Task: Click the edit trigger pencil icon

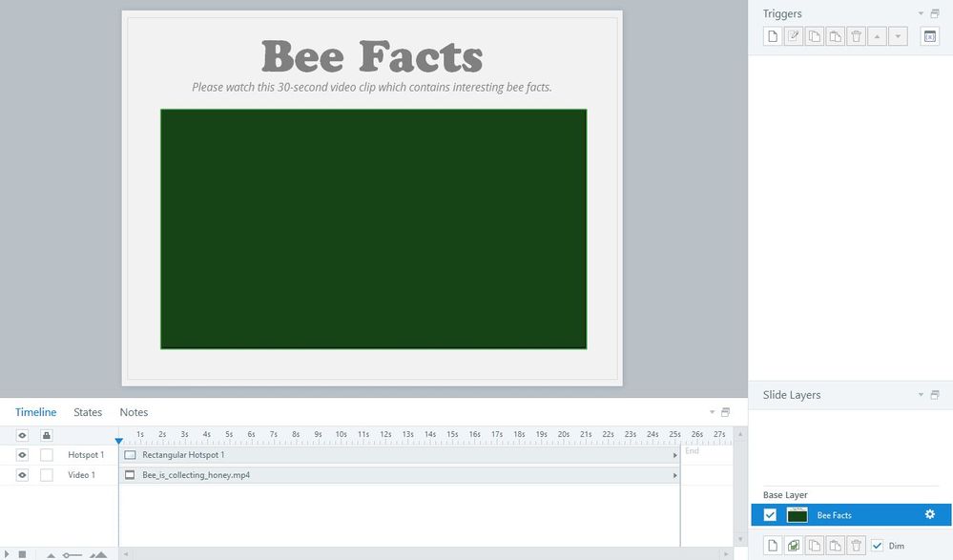Action: tap(794, 36)
